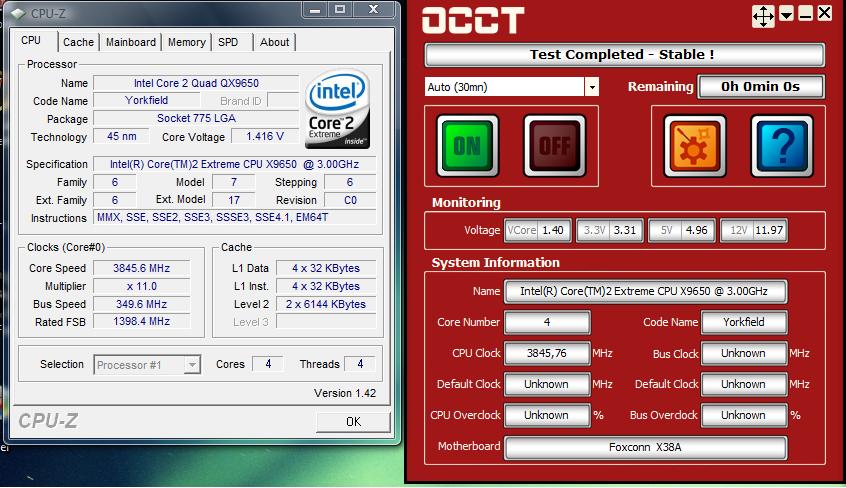Image resolution: width=846 pixels, height=488 pixels.
Task: Click the Multiplier value x 11.0
Action: (141, 286)
